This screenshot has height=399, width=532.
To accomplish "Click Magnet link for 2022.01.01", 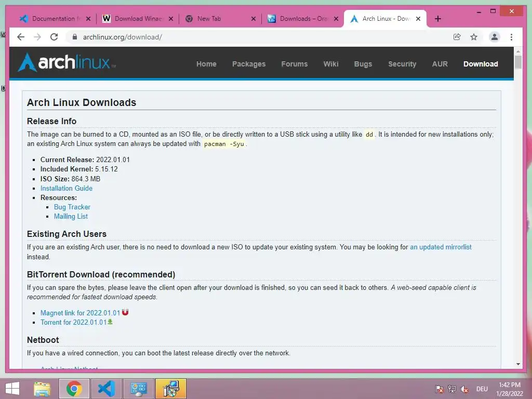I will 80,313.
